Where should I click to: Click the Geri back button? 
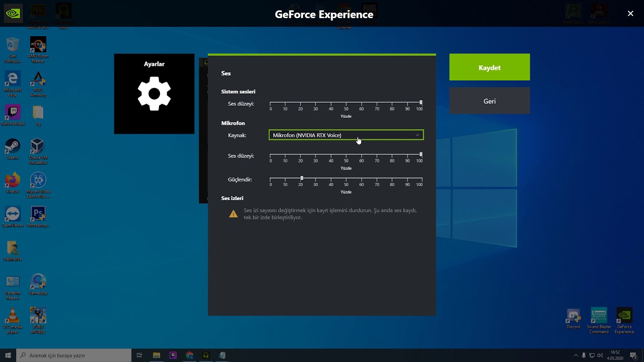(490, 101)
